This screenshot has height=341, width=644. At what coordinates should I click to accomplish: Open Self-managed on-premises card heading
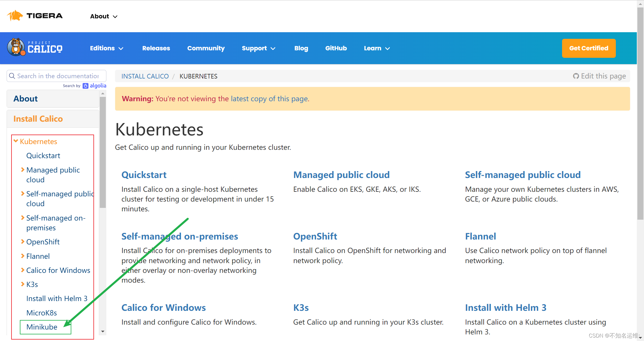[x=180, y=236]
